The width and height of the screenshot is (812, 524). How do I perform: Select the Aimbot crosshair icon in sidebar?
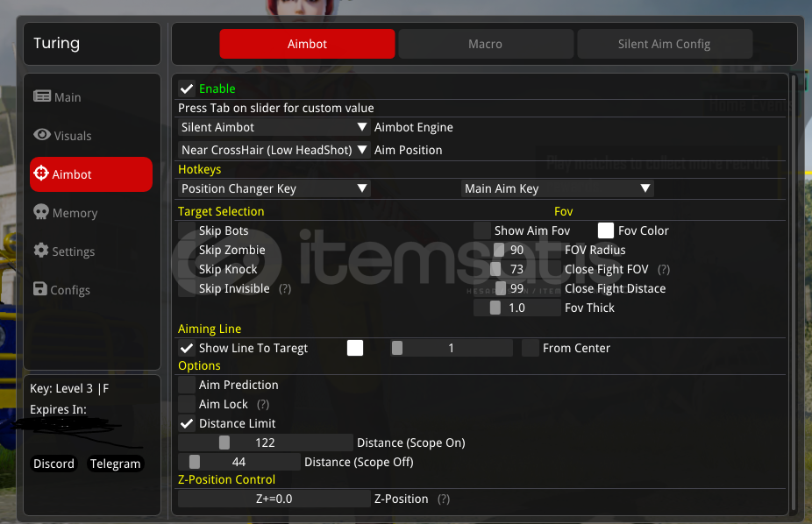pos(41,173)
